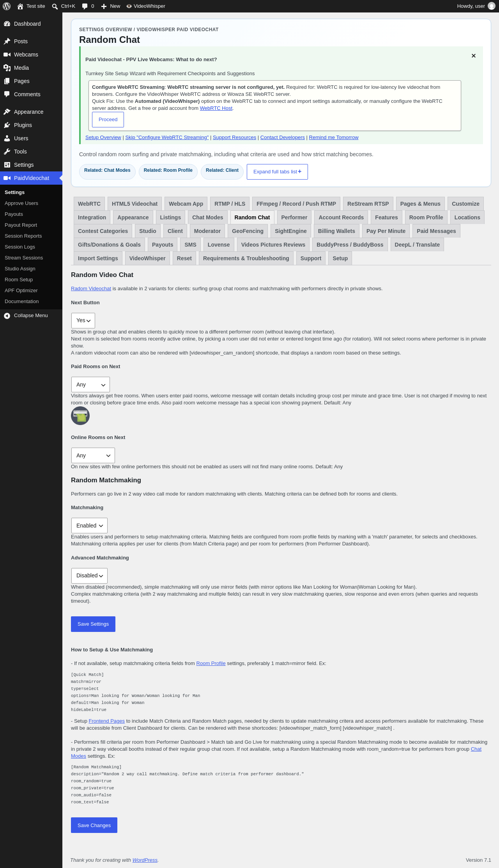The height and width of the screenshot is (868, 499).
Task: Click the WordPress logo icon
Action: pyautogui.click(x=7, y=6)
